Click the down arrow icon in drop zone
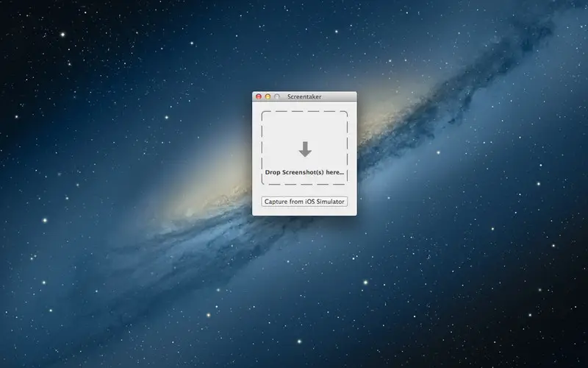 pos(305,149)
